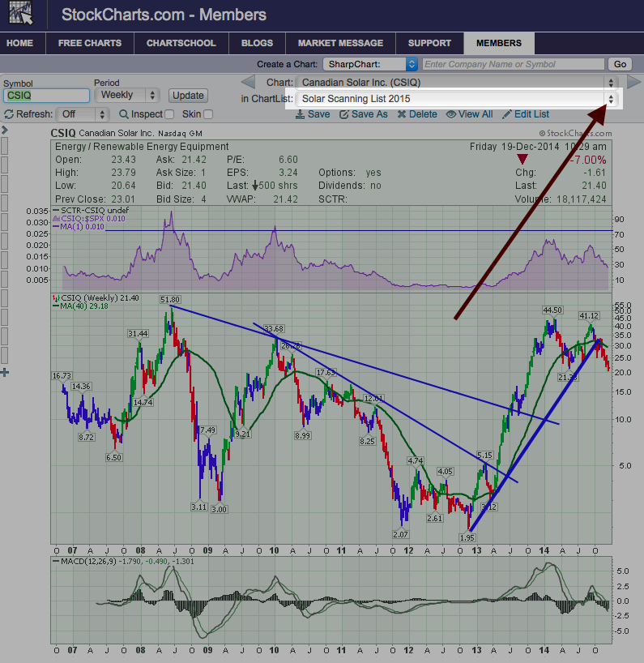Enable the Inspect checkbox

pos(169,115)
